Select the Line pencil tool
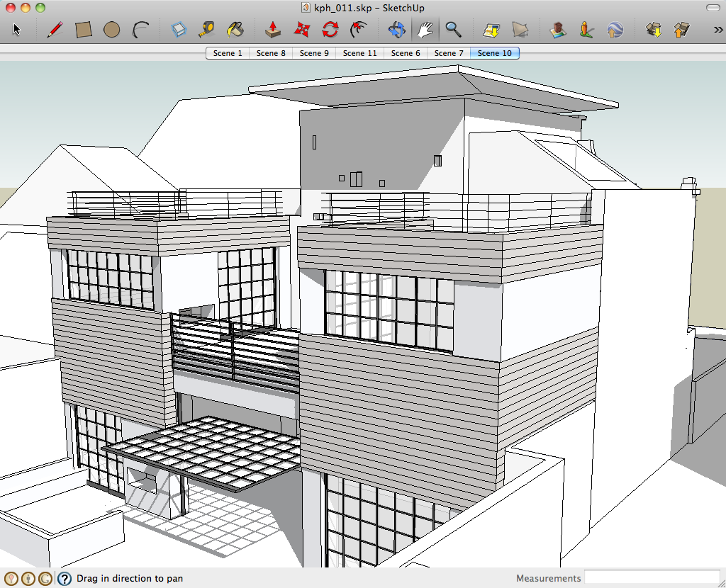726x588 pixels. pyautogui.click(x=55, y=30)
